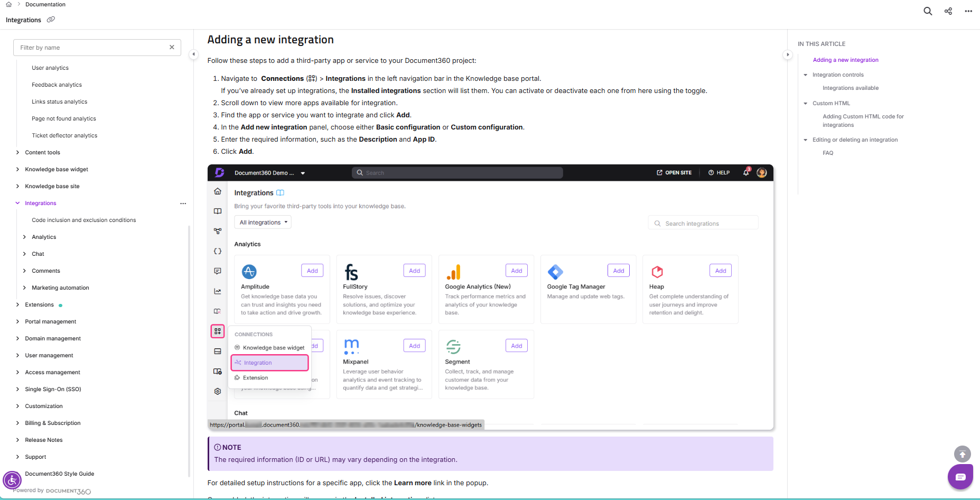Open the accessibility widget icon
The height and width of the screenshot is (500, 980).
click(12, 480)
